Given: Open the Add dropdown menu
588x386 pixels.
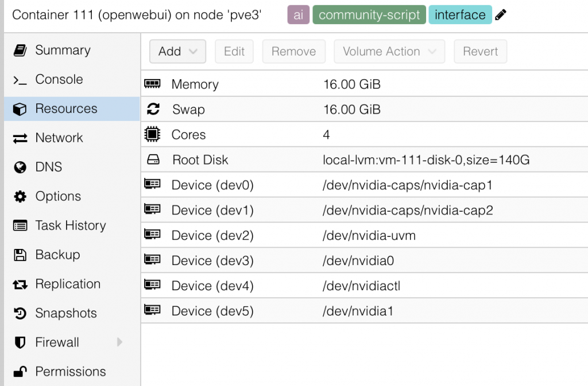Looking at the screenshot, I should [x=177, y=52].
